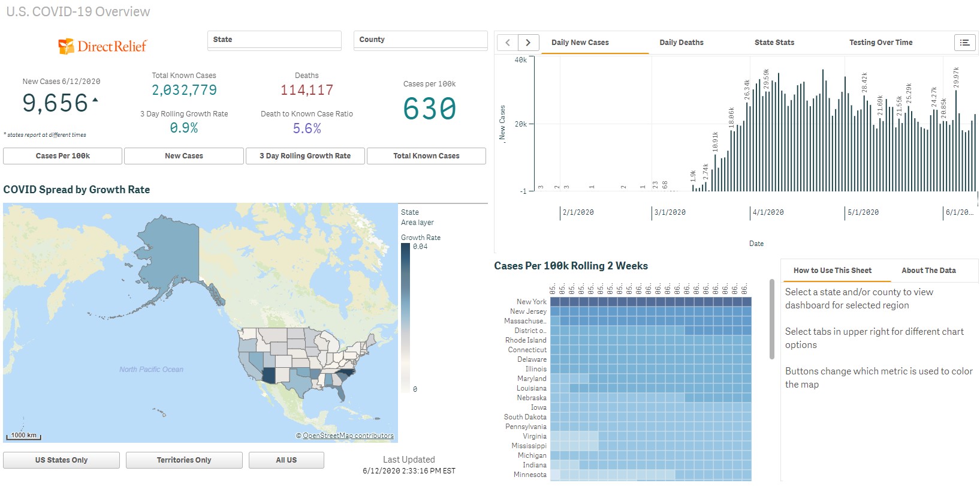Click the previous tab arrow icon
980x486 pixels.
coord(508,43)
